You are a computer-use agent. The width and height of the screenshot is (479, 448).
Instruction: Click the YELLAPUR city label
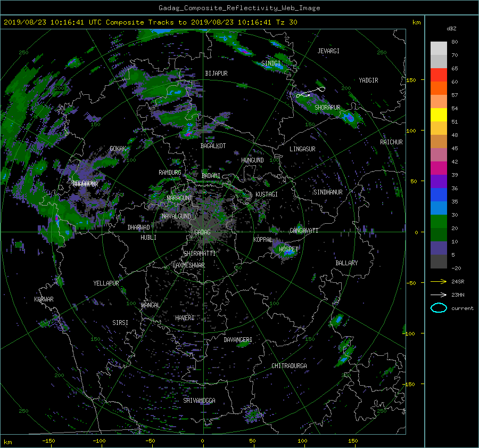[x=106, y=283]
